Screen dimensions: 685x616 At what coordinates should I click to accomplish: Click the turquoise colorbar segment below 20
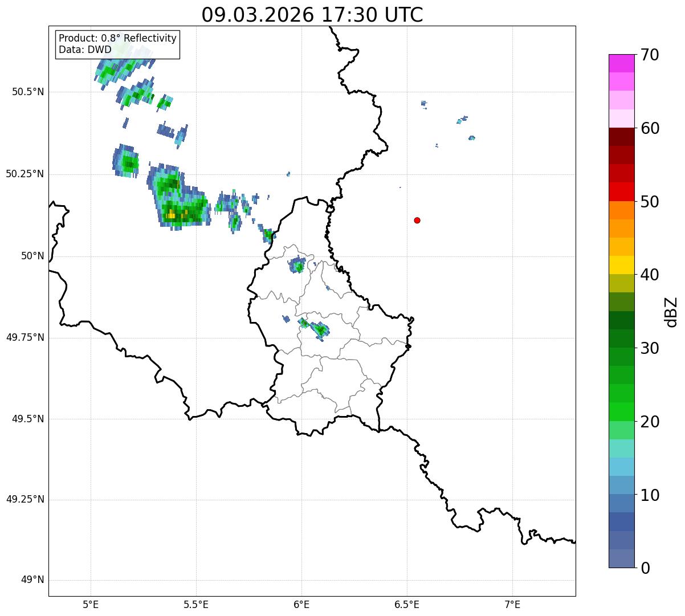[621, 448]
